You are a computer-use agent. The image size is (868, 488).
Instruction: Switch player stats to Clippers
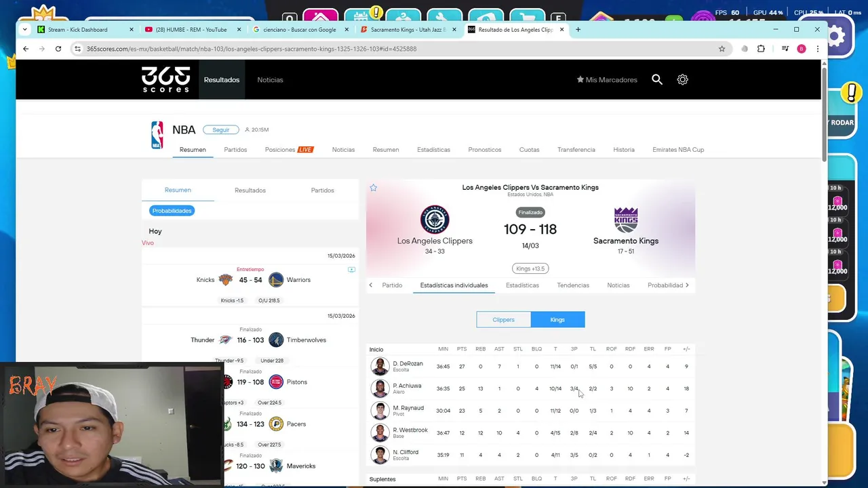(x=503, y=320)
